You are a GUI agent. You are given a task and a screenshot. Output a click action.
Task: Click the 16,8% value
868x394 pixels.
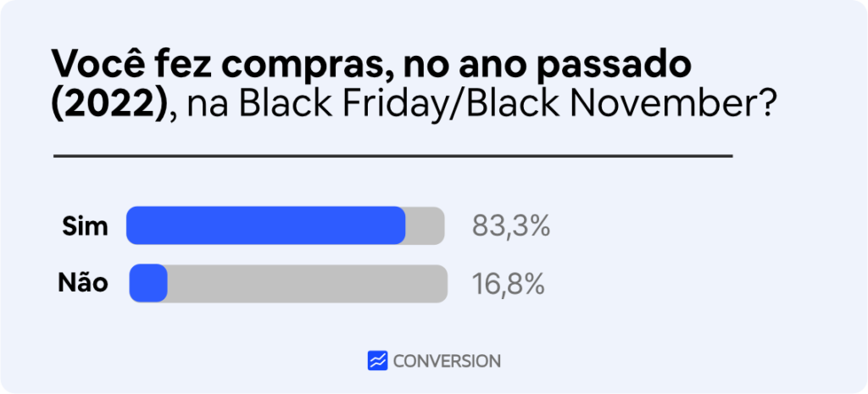pos(509,284)
